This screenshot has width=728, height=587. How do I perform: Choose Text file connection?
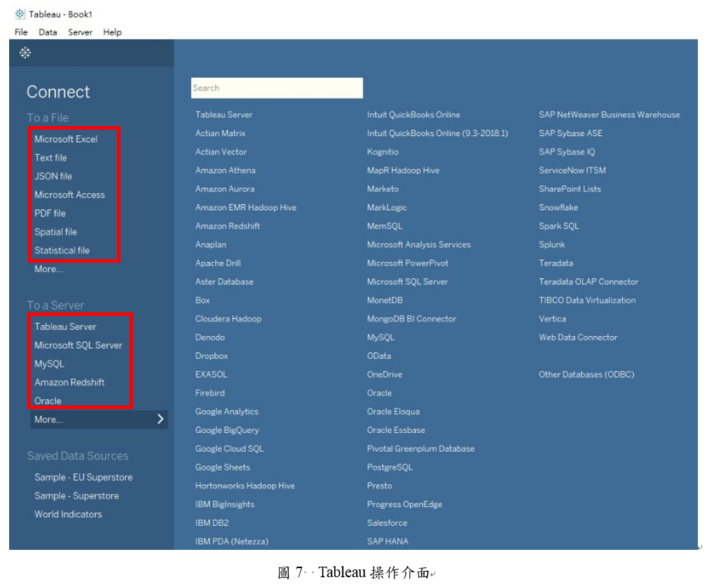pyautogui.click(x=50, y=158)
